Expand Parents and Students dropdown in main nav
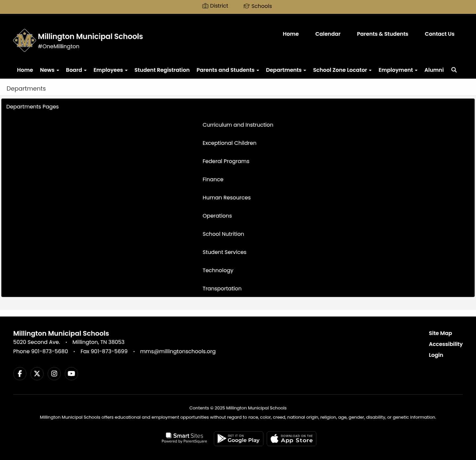Image resolution: width=476 pixels, height=460 pixels. pos(228,70)
